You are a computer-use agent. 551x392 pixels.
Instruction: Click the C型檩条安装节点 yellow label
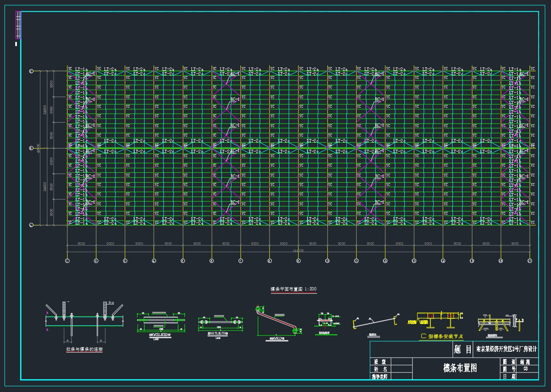click(441, 336)
